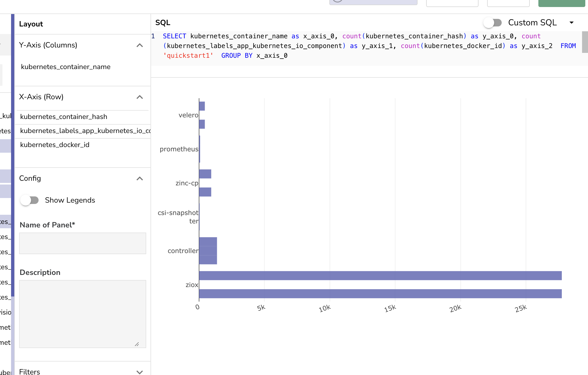Turn on Show Legends
The width and height of the screenshot is (588, 375).
[x=30, y=200]
